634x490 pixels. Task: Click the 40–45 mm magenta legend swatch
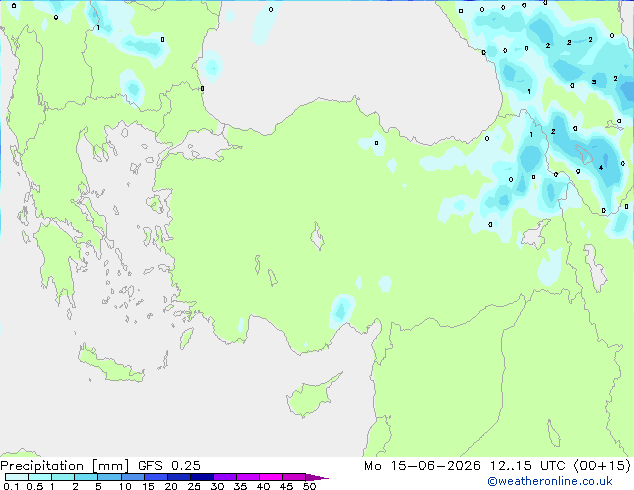(x=271, y=477)
